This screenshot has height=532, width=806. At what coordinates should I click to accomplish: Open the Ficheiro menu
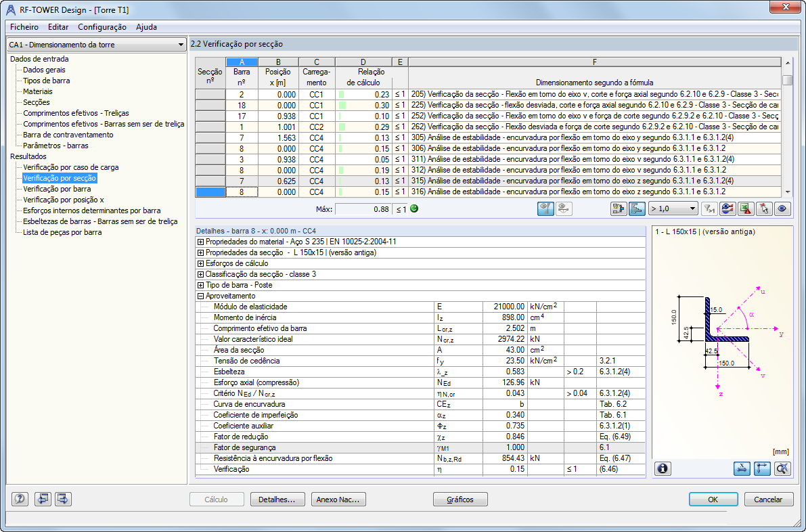click(24, 26)
